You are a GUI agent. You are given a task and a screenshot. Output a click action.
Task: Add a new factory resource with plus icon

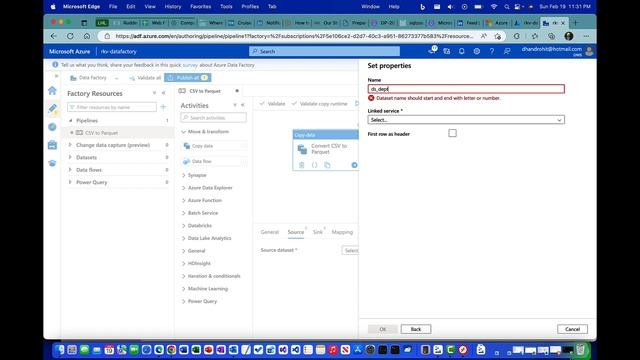point(163,107)
